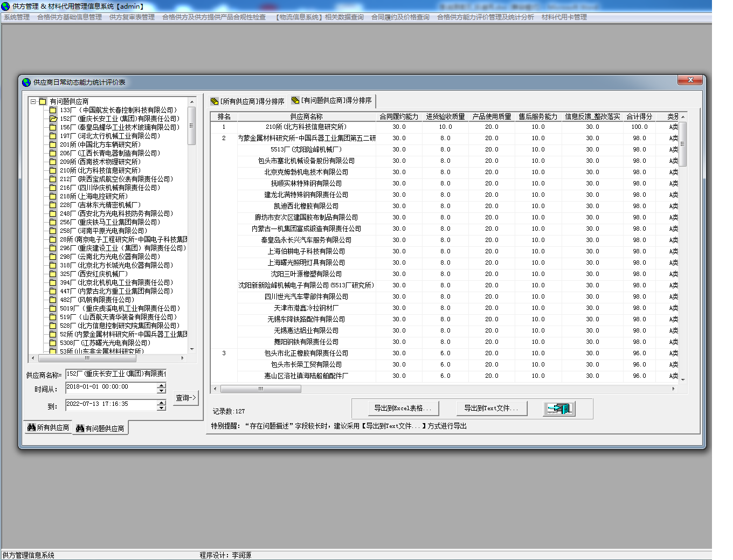Switch to 有问题供应商 bottom tab
The width and height of the screenshot is (733, 560).
[x=100, y=428]
